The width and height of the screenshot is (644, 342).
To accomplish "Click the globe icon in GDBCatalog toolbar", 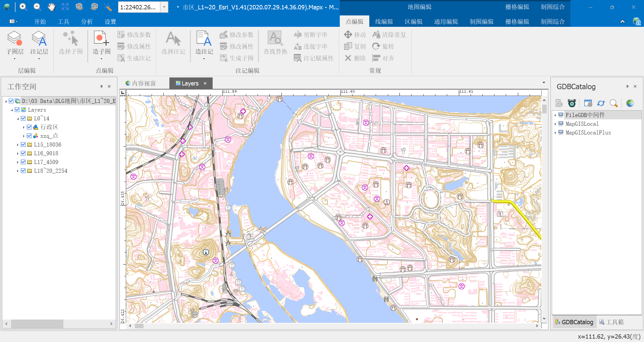I will pyautogui.click(x=630, y=103).
